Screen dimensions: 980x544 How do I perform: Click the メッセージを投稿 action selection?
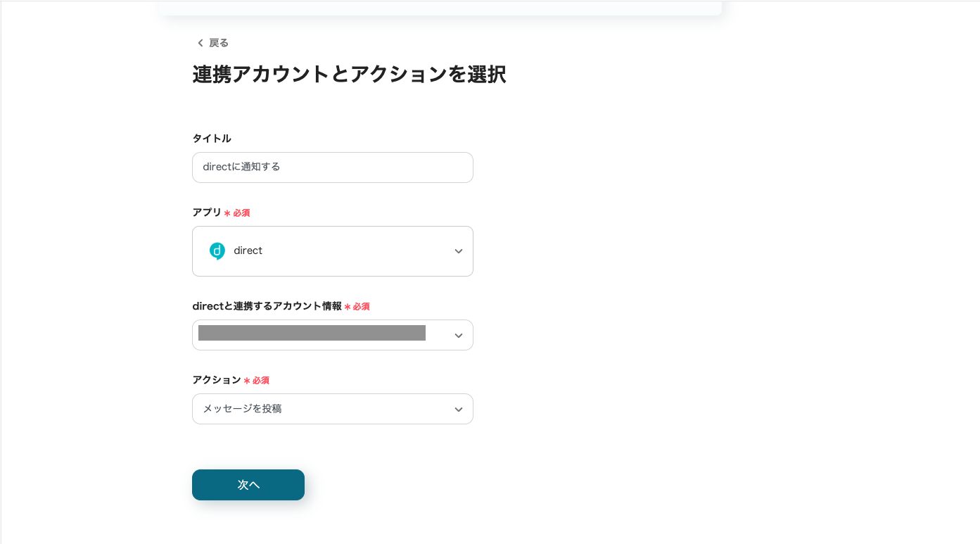pyautogui.click(x=243, y=409)
